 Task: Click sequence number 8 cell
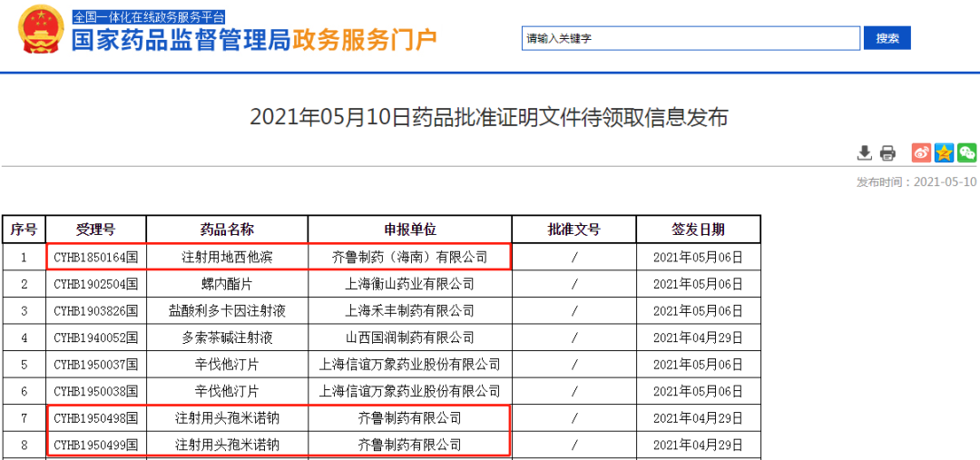pos(24,445)
